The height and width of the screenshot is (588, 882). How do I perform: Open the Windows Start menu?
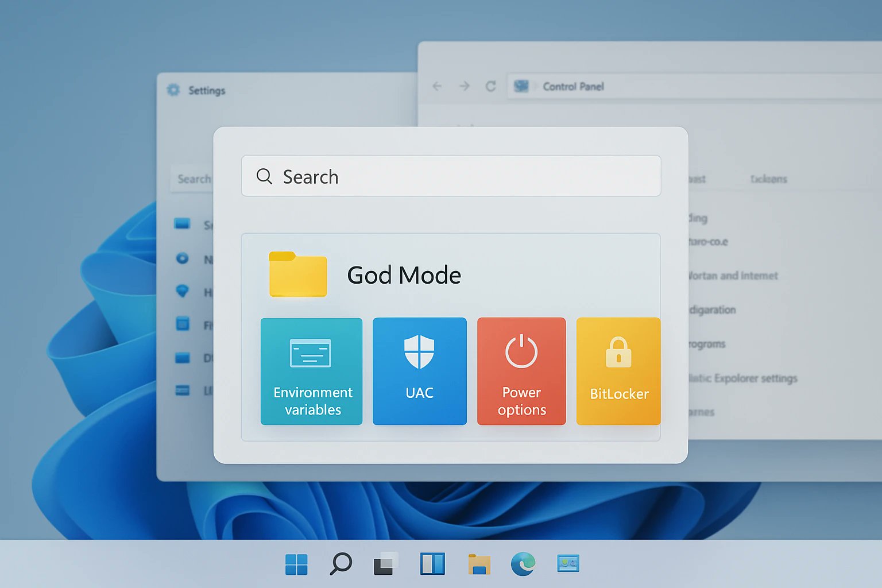(x=296, y=564)
